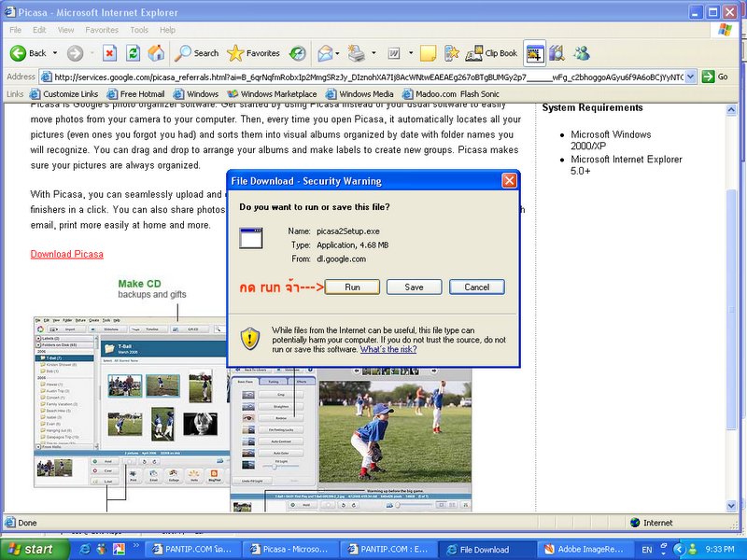This screenshot has height=560, width=747.
Task: Open the Windows Marketplace link
Action: coord(272,94)
